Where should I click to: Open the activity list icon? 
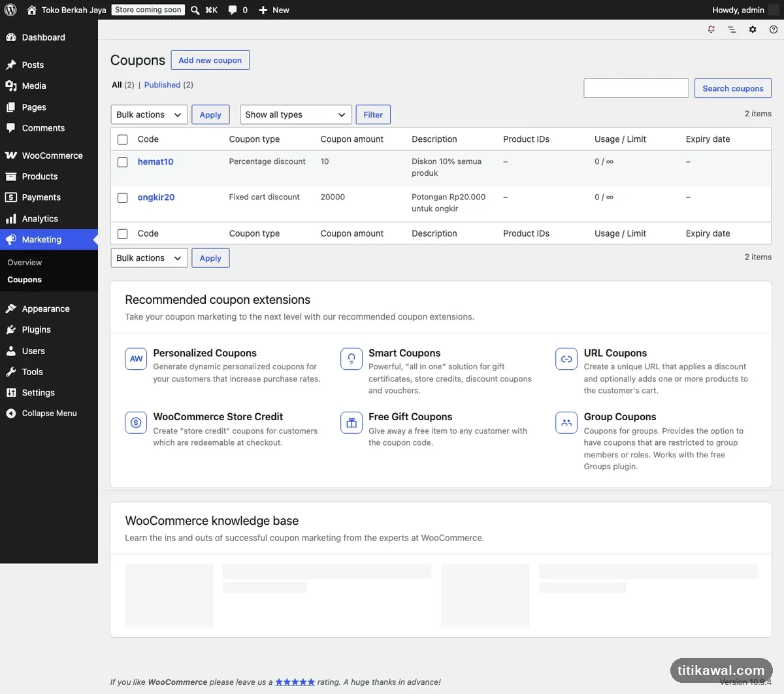tap(732, 29)
